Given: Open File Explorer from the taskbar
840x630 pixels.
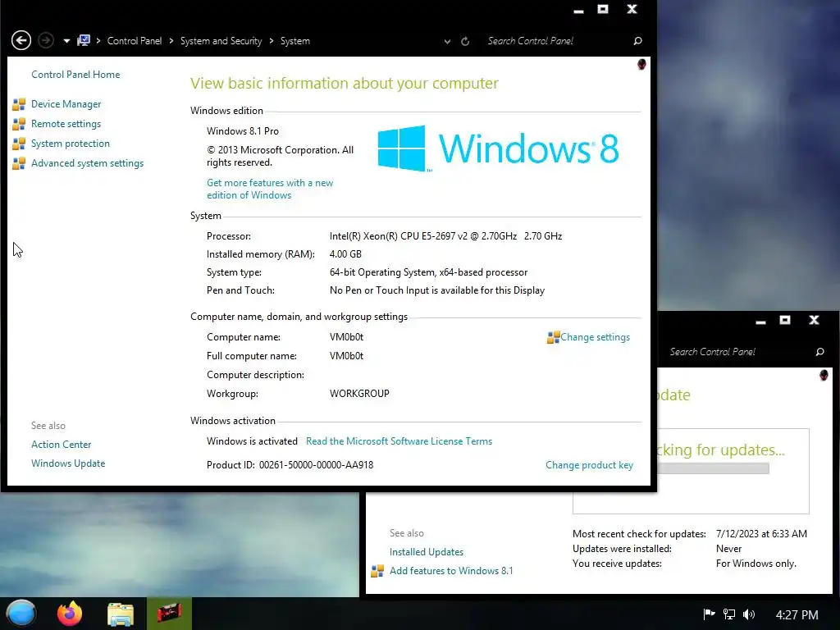Looking at the screenshot, I should 121,614.
